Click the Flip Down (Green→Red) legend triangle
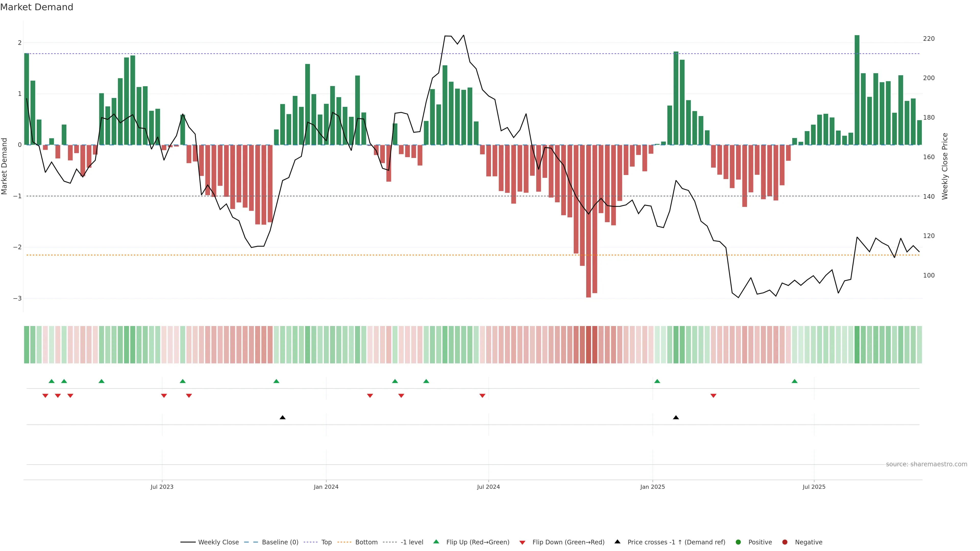This screenshot has width=980, height=551. point(522,543)
